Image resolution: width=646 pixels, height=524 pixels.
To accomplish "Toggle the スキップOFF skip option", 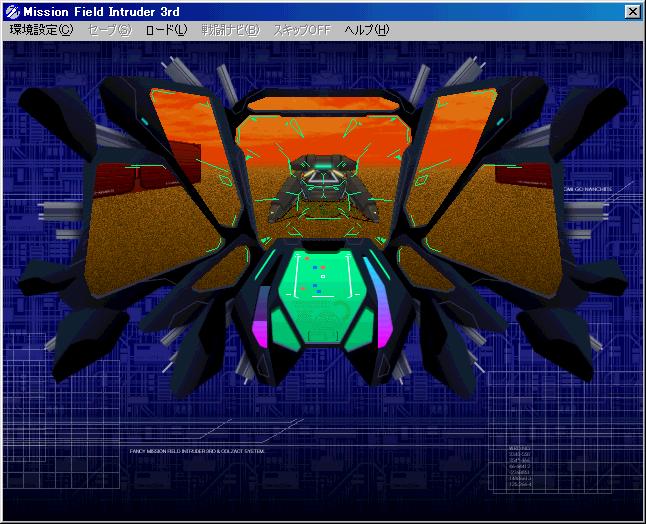I will point(302,30).
